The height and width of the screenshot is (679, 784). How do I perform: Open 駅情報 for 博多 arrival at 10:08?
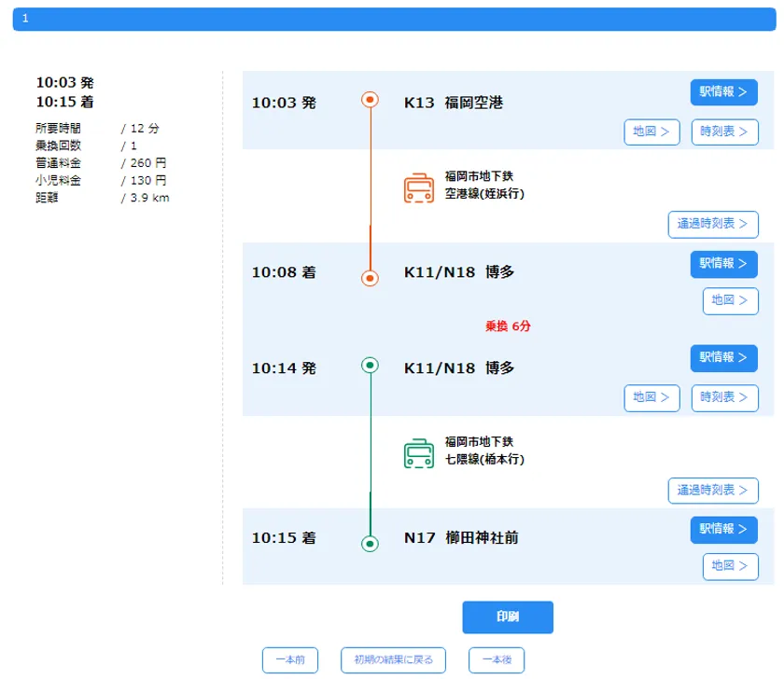click(723, 264)
